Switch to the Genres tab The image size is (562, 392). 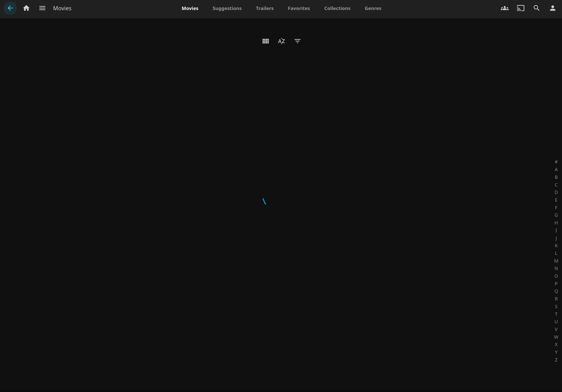pyautogui.click(x=373, y=8)
